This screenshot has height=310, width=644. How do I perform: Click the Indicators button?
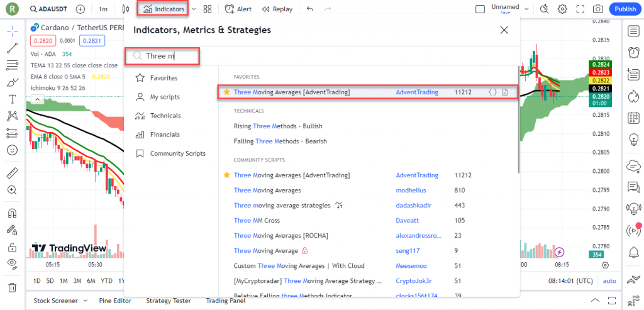tap(163, 9)
